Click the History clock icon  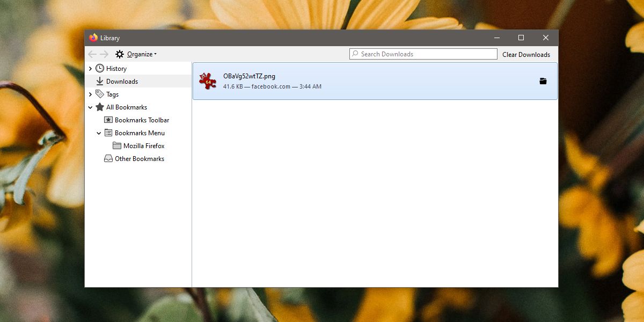(100, 69)
